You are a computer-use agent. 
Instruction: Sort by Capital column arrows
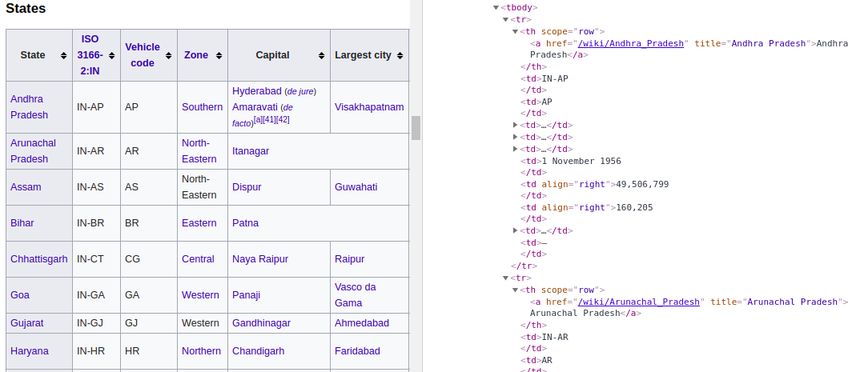(322, 55)
